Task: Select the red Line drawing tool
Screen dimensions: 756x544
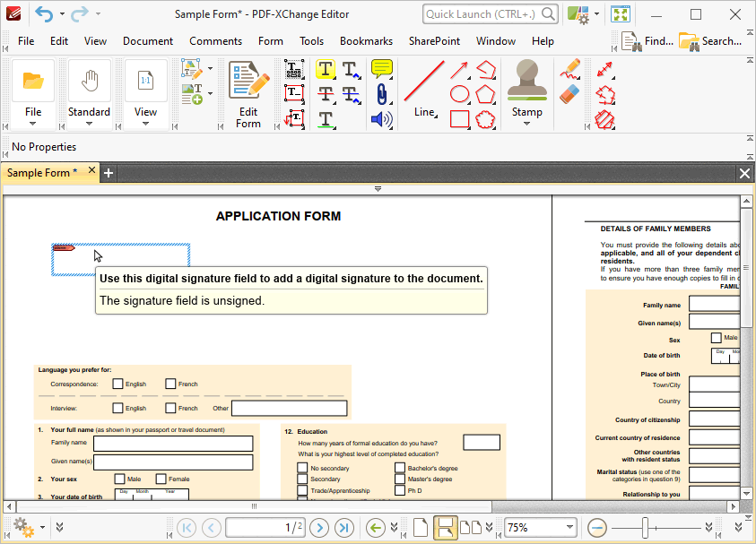Action: [x=425, y=90]
